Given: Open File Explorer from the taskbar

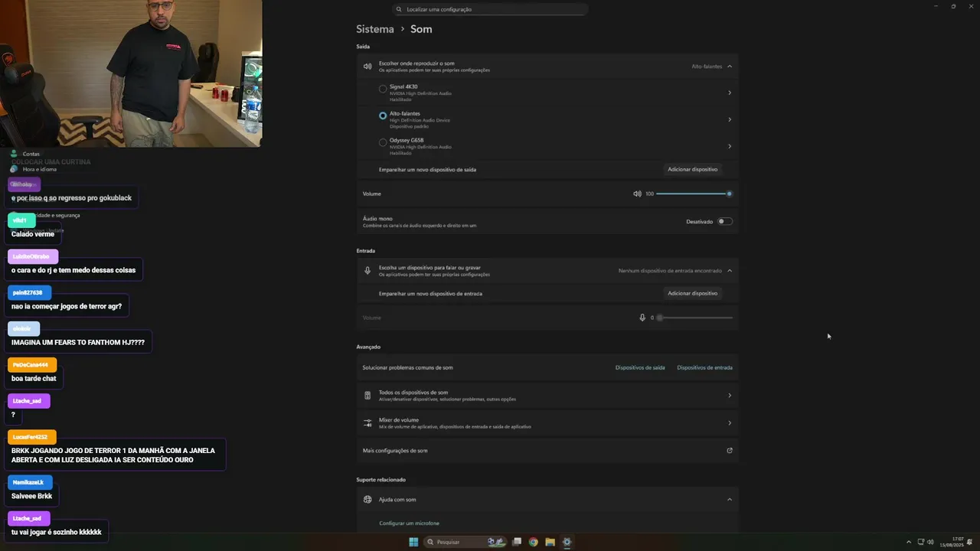Looking at the screenshot, I should point(550,542).
